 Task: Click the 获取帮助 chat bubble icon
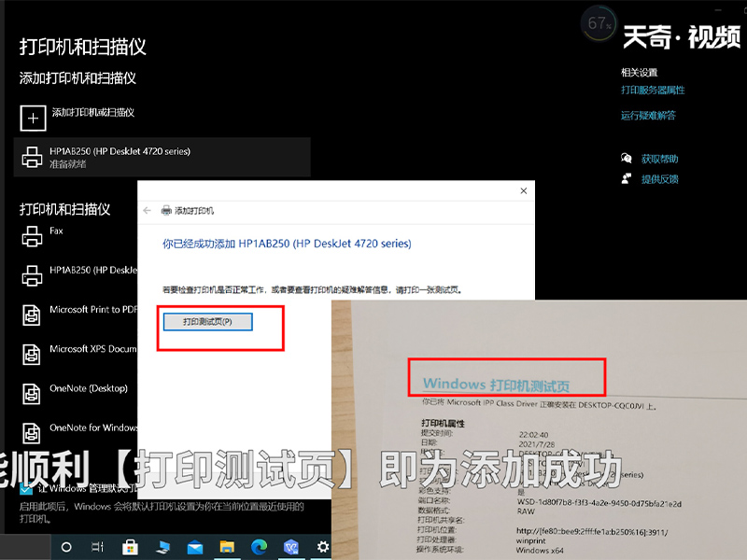pyautogui.click(x=627, y=158)
